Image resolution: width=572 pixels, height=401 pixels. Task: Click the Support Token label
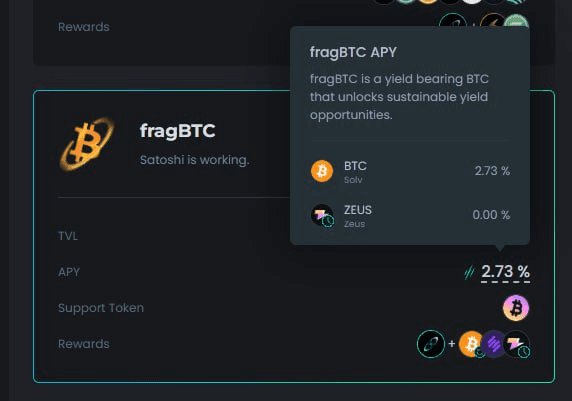(101, 308)
